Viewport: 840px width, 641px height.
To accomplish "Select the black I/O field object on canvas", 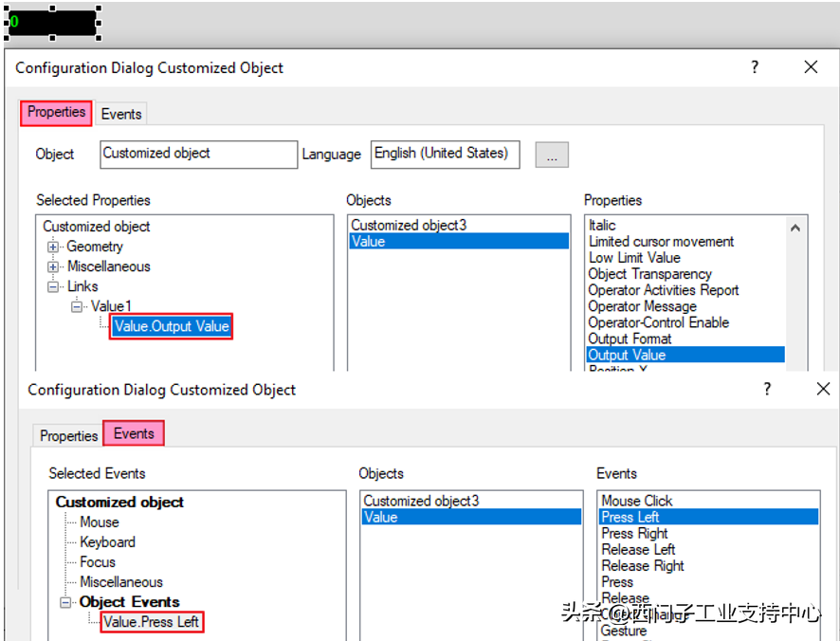I will point(52,23).
